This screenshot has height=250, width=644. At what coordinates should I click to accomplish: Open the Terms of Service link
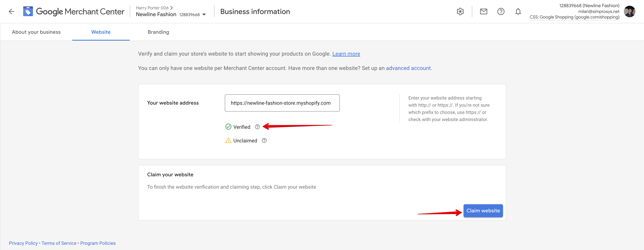pyautogui.click(x=59, y=243)
